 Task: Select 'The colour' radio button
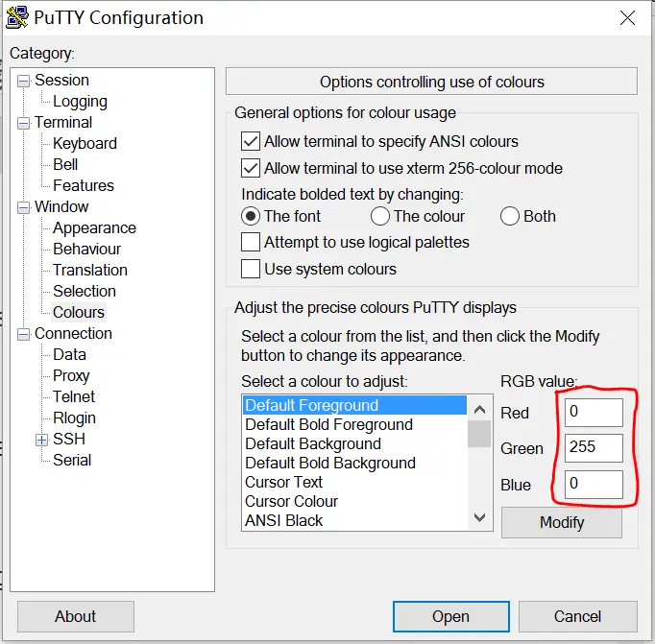(x=380, y=216)
